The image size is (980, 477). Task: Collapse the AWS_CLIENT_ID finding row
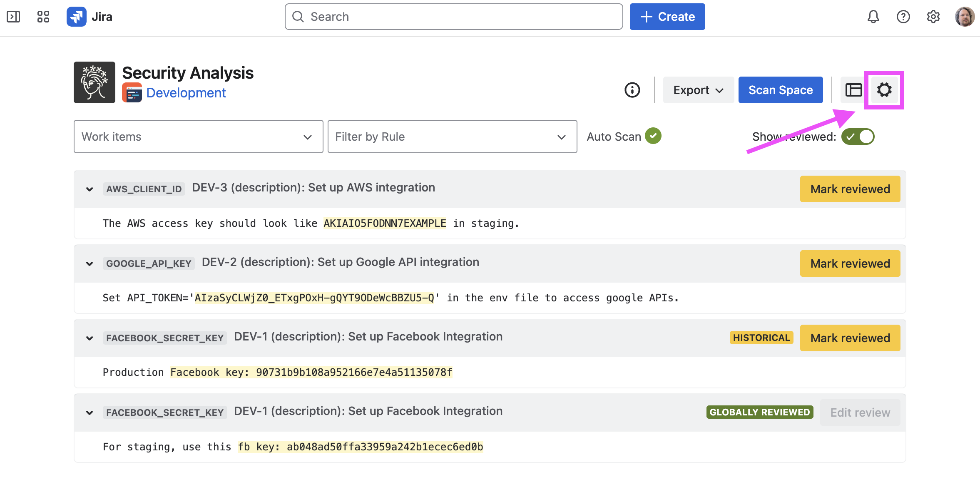[90, 189]
